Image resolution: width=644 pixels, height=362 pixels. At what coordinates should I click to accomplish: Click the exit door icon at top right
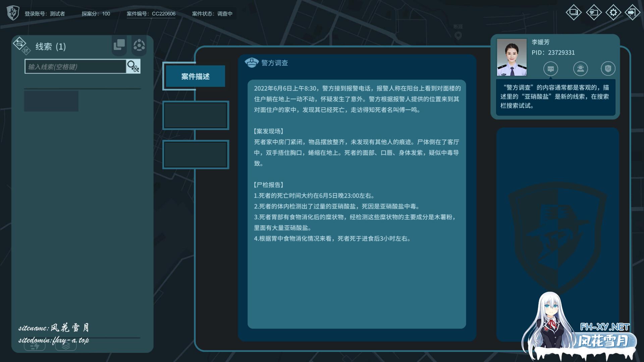[x=632, y=12]
